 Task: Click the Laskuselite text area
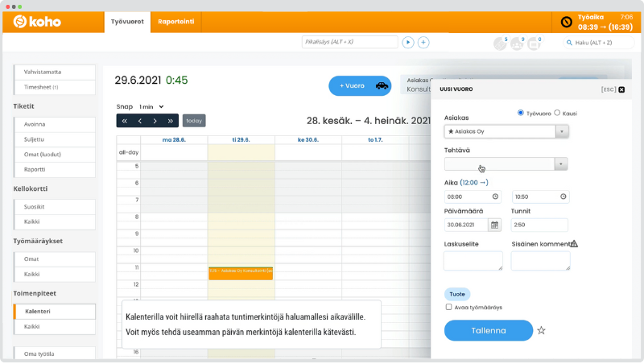coord(473,260)
